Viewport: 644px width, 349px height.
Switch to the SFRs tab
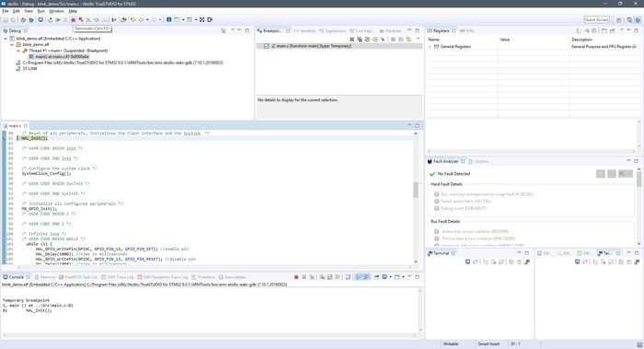tap(467, 30)
